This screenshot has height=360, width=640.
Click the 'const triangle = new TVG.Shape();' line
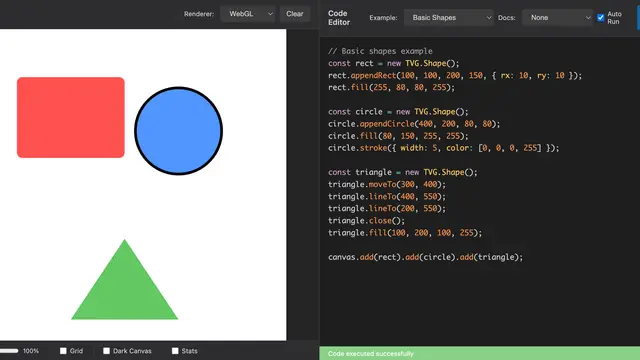tap(402, 172)
